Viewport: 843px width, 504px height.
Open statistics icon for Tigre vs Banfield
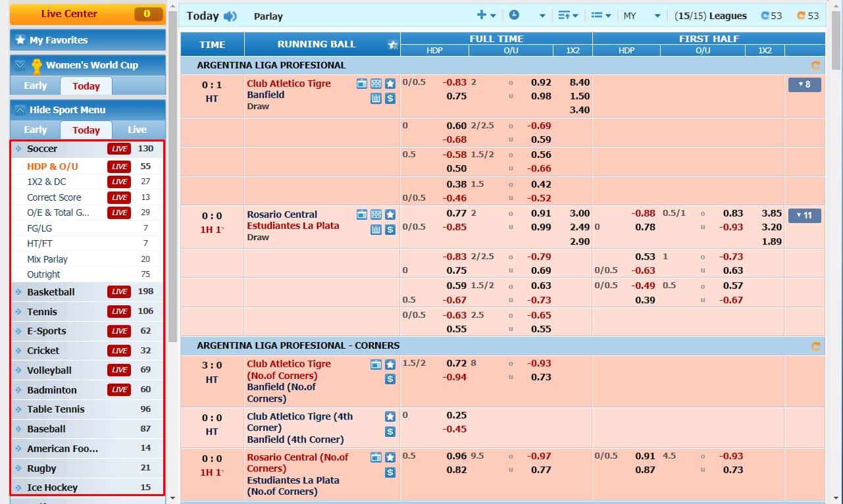pos(376,99)
